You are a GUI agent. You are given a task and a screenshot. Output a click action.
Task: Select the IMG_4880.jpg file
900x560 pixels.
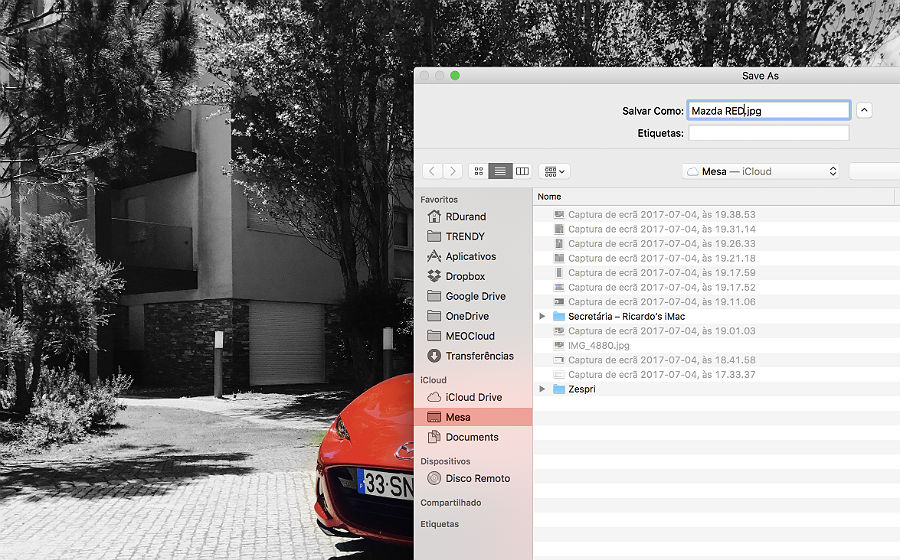click(x=716, y=345)
